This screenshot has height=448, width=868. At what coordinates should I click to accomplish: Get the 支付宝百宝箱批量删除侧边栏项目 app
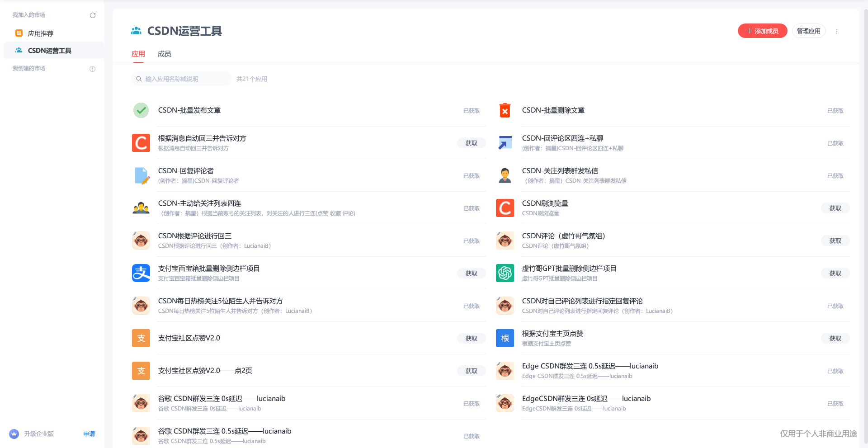point(472,273)
